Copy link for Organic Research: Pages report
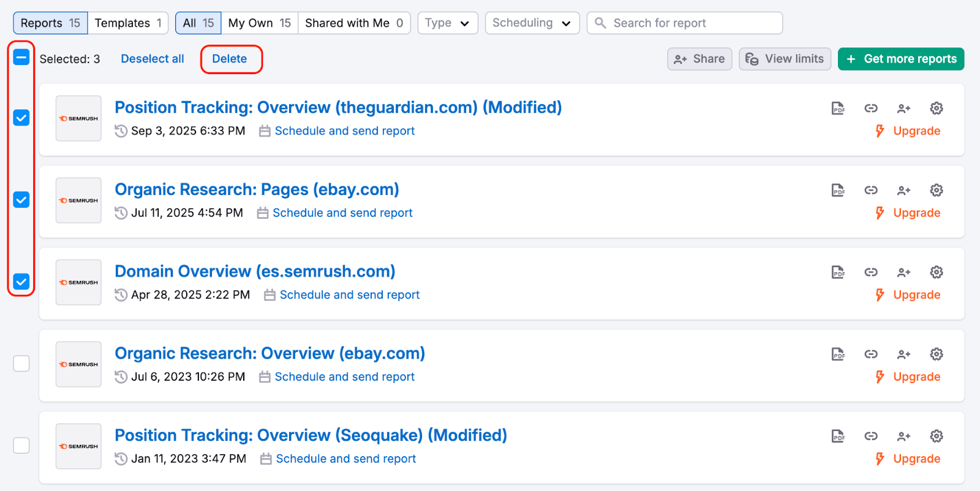Screen dimensions: 980x491 tap(871, 191)
